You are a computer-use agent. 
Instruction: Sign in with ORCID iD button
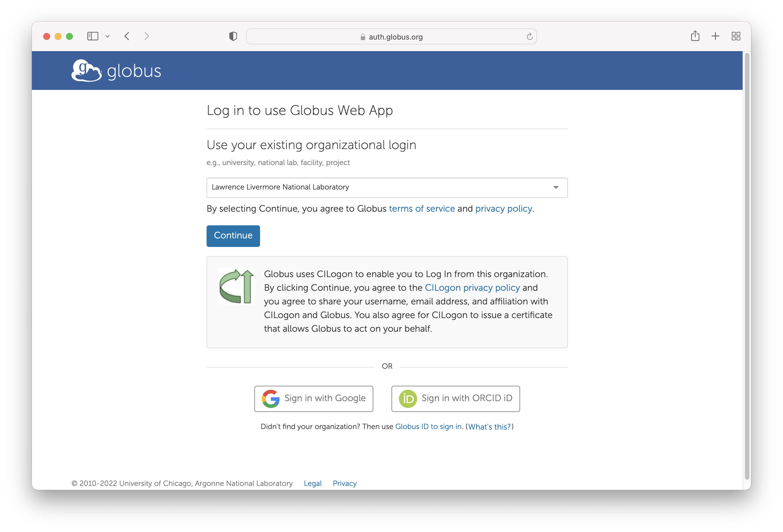coord(455,399)
